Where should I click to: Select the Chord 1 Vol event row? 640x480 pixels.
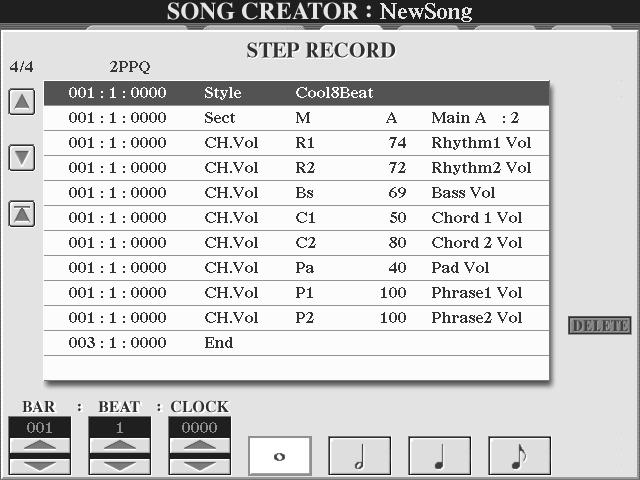click(x=297, y=218)
